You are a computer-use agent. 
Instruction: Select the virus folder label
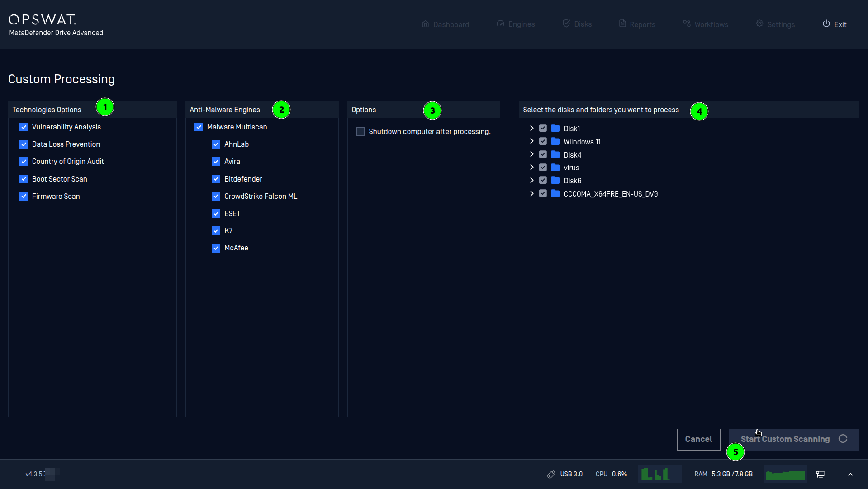571,168
